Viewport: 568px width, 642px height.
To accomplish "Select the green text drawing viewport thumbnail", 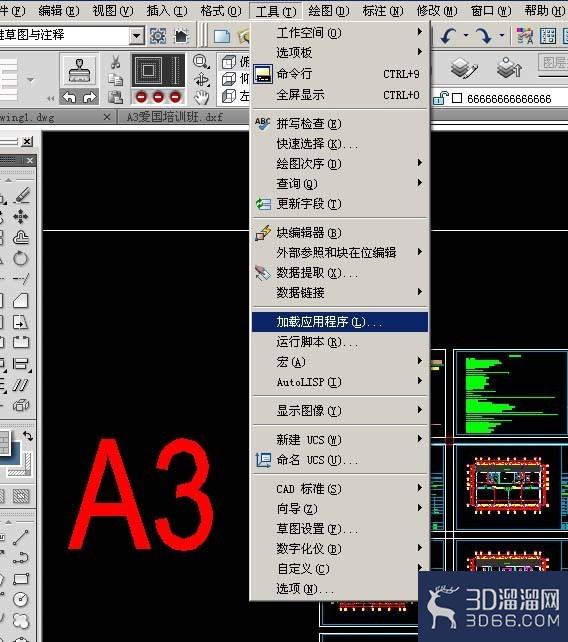I will 510,392.
